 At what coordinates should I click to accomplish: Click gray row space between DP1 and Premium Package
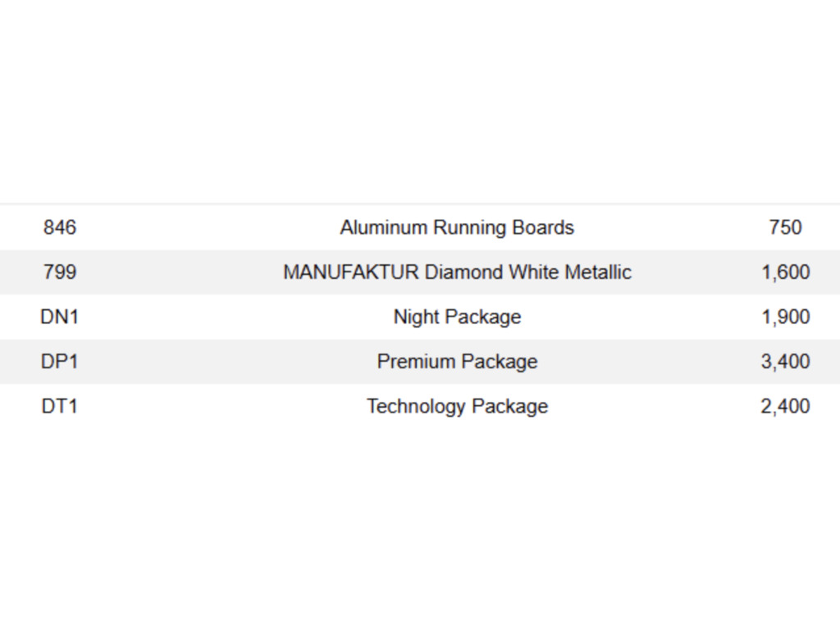228,362
